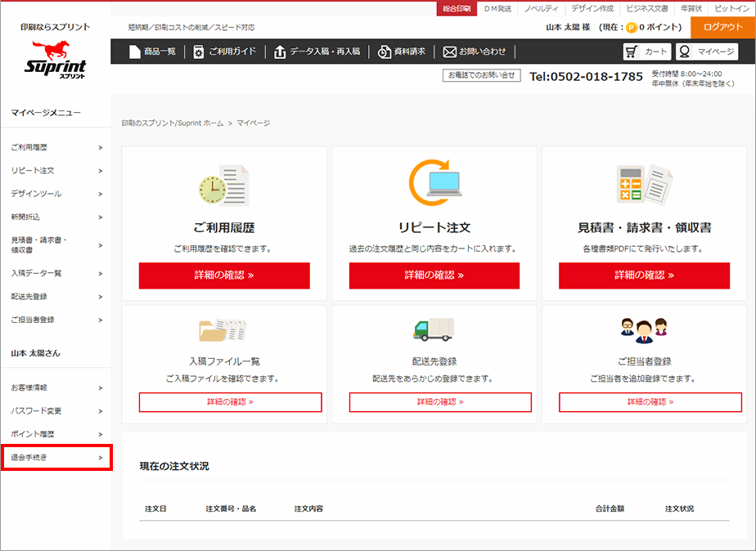Click the 注文日 column header
The image size is (756, 551).
pyautogui.click(x=155, y=508)
